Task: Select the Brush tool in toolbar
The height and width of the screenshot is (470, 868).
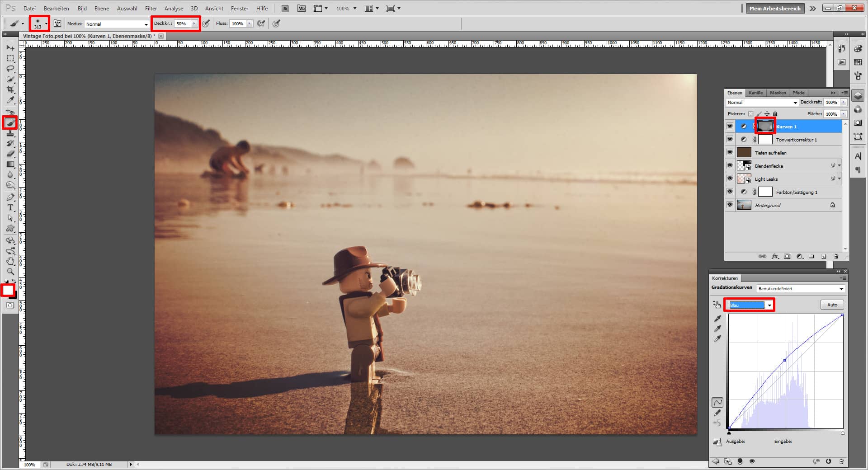Action: pos(10,122)
